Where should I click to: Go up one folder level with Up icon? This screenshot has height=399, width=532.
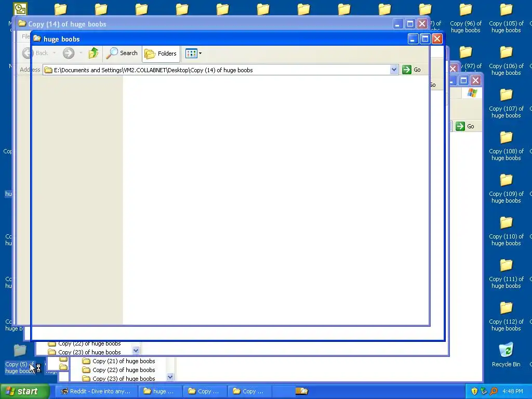coord(94,53)
